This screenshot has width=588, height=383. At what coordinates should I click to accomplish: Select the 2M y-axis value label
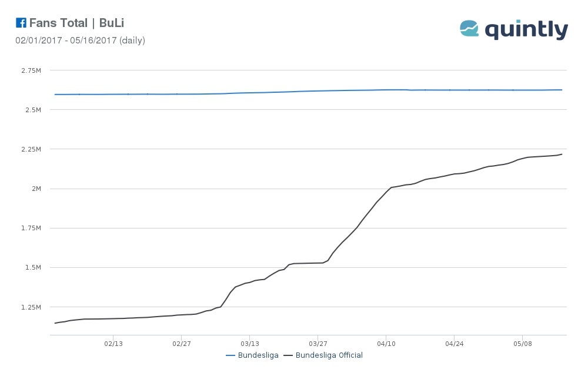click(36, 189)
